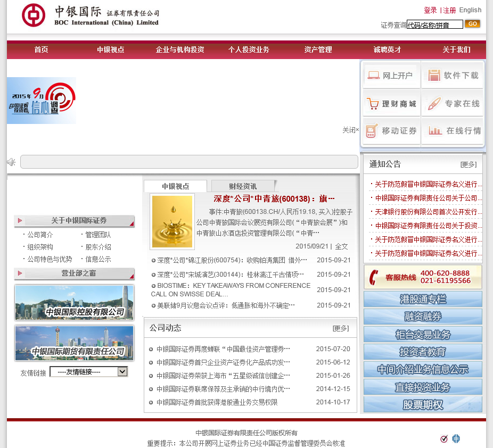
Task: Open the 投资者教育 blue button
Action: click(423, 352)
